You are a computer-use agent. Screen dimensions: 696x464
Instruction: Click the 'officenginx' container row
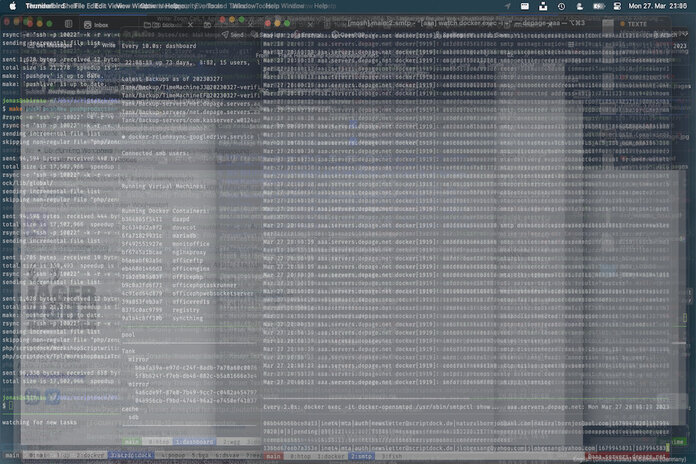coord(166,269)
